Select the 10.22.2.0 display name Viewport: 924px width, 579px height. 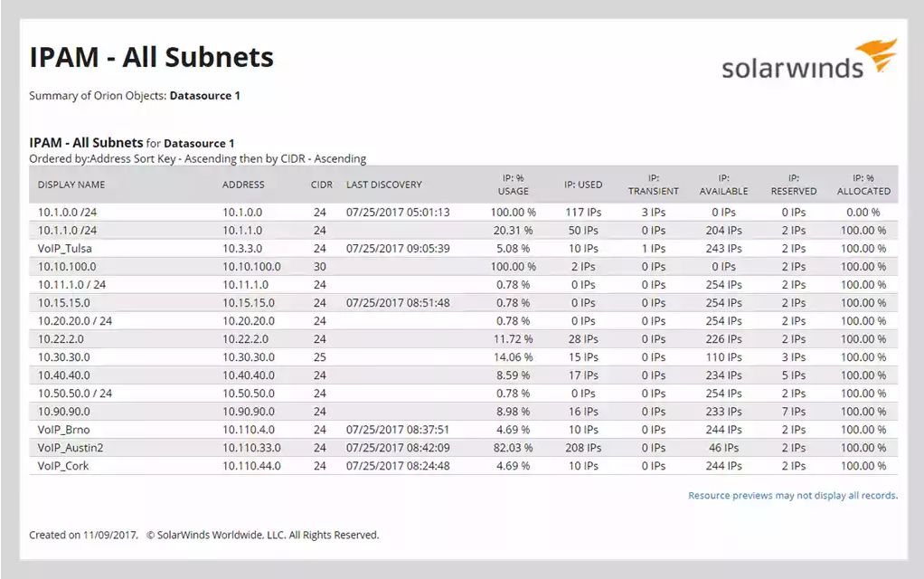[x=61, y=339]
